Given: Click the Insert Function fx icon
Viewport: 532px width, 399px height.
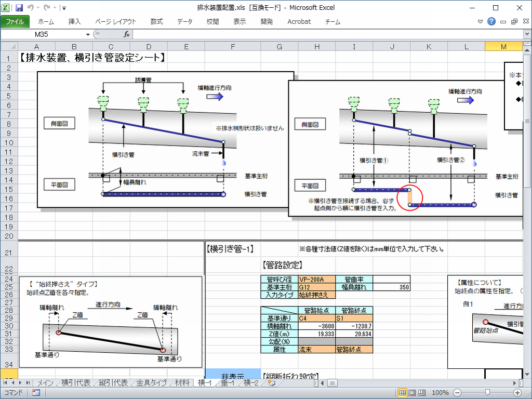Looking at the screenshot, I should (126, 34).
